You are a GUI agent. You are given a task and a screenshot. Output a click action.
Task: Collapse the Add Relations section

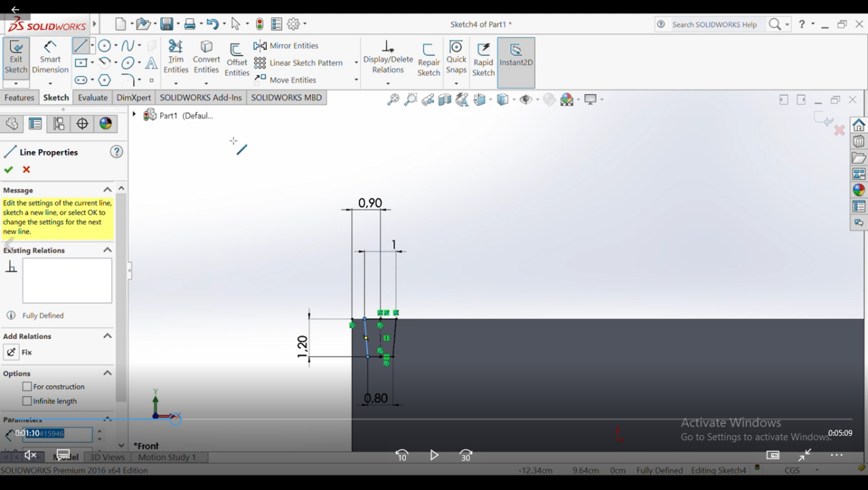tap(107, 336)
